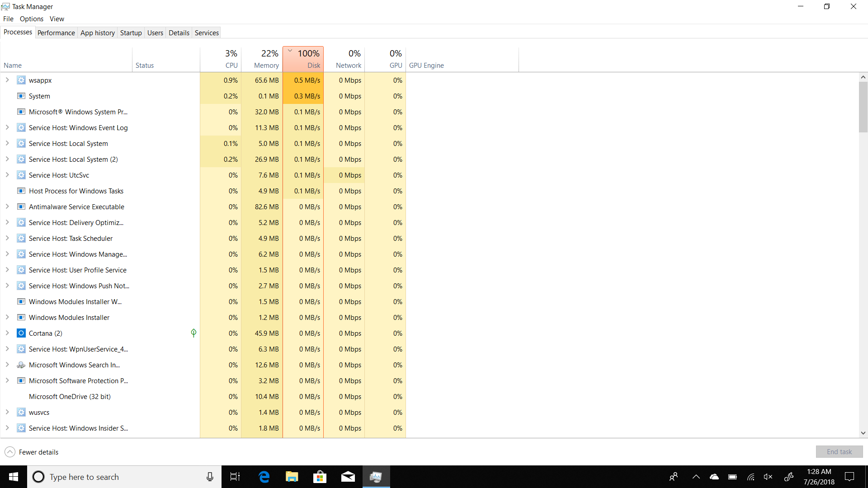Switch to the Performance tab
Viewport: 868px width, 488px height.
click(56, 33)
